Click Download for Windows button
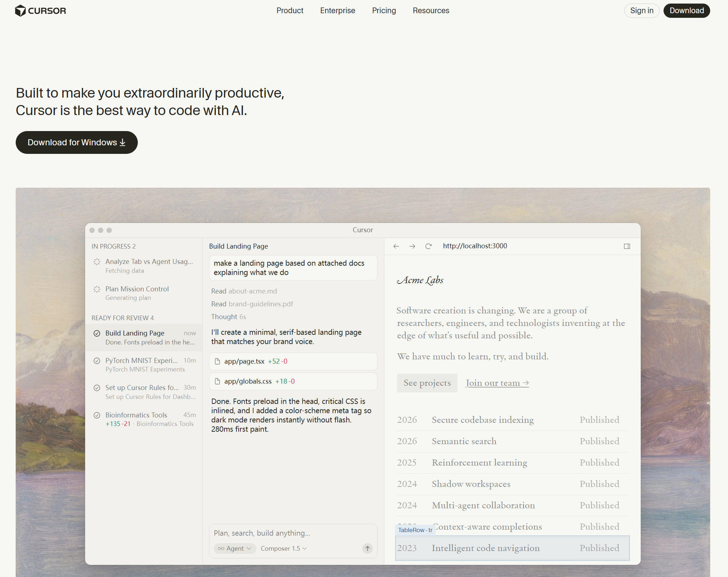Image resolution: width=728 pixels, height=577 pixels. pos(77,142)
